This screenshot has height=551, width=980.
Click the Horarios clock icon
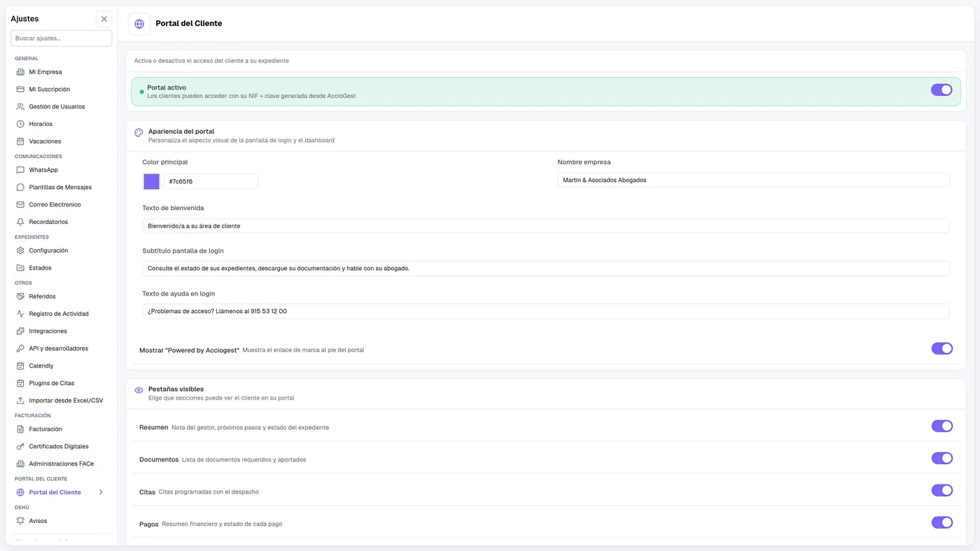pyautogui.click(x=20, y=124)
